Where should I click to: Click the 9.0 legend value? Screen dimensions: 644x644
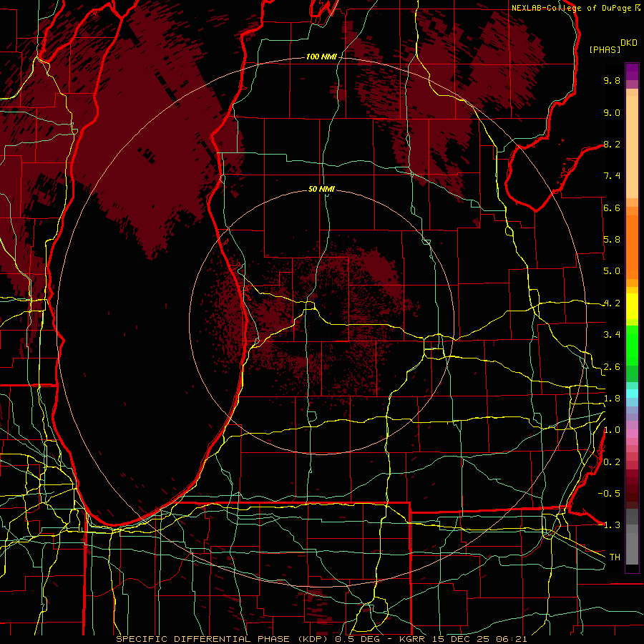pyautogui.click(x=612, y=112)
